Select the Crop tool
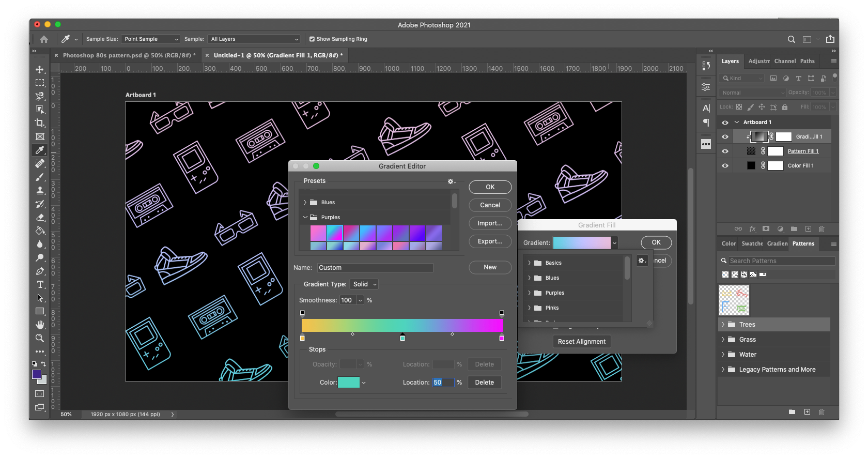This screenshot has width=868, height=458. (40, 123)
